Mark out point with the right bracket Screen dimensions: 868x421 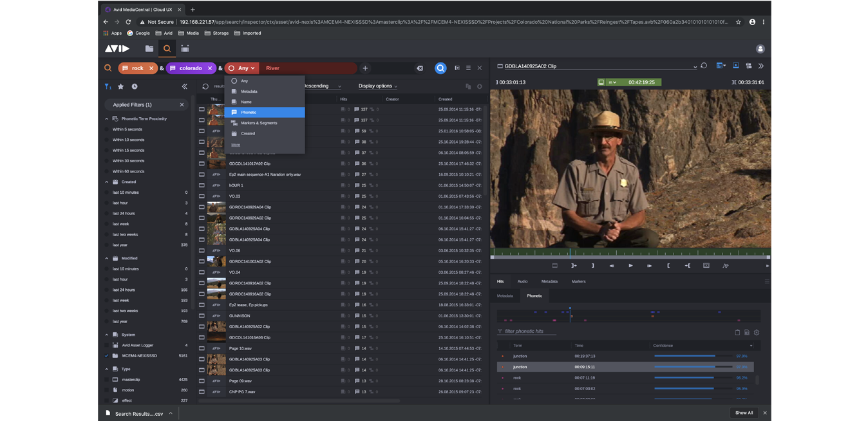point(592,266)
